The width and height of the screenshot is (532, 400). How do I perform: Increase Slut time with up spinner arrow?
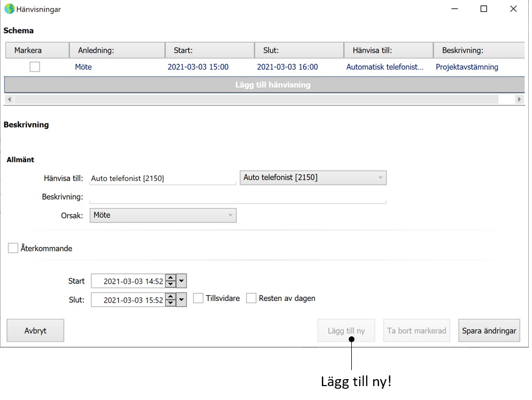pos(171,296)
